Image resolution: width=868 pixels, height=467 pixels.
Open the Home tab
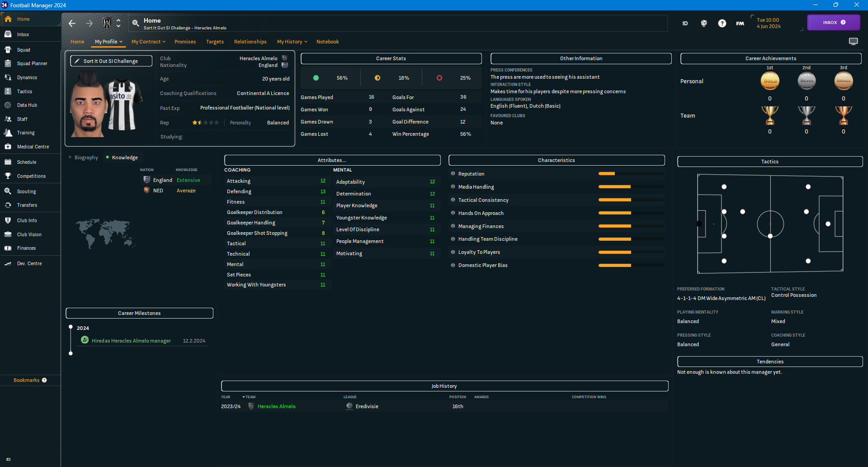click(x=77, y=42)
